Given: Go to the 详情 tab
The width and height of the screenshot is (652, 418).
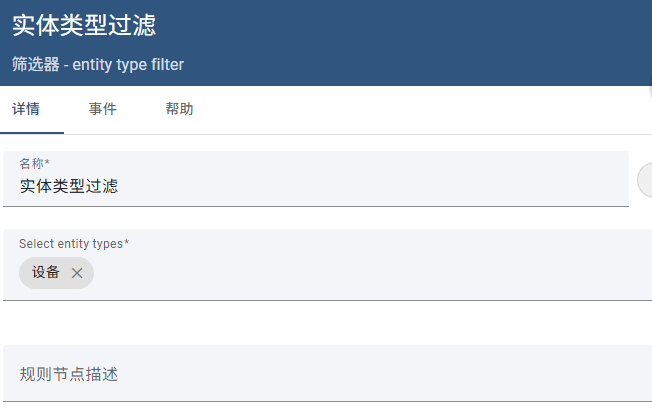Looking at the screenshot, I should pos(26,109).
